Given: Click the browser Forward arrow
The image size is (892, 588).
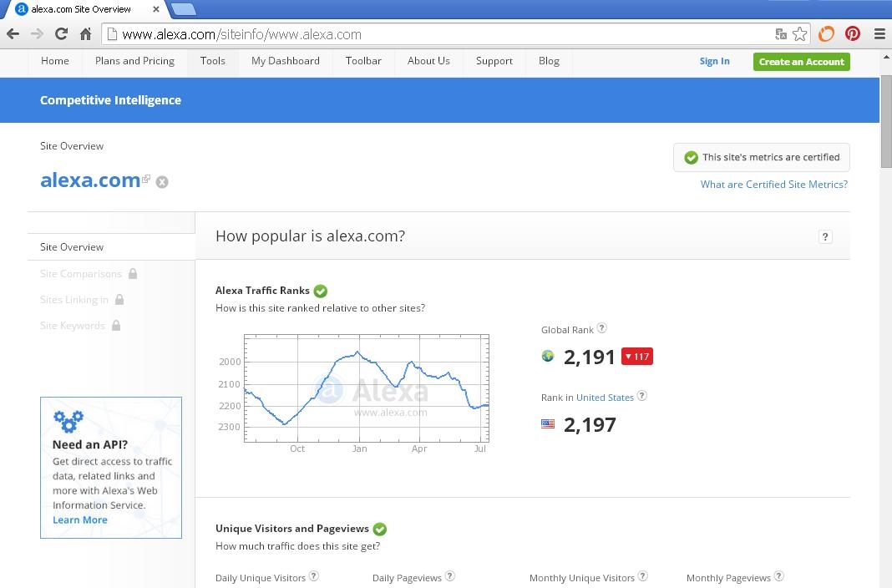Looking at the screenshot, I should pyautogui.click(x=37, y=34).
